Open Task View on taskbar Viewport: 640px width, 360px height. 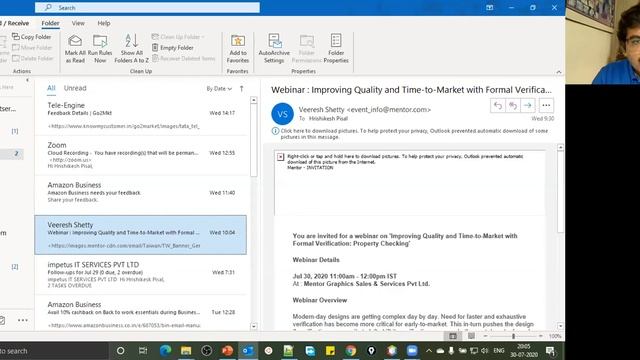click(143, 351)
